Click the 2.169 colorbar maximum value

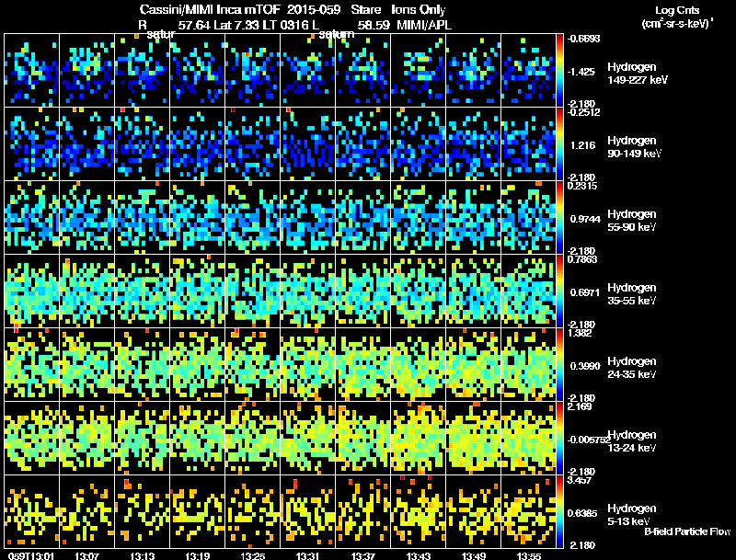click(580, 406)
